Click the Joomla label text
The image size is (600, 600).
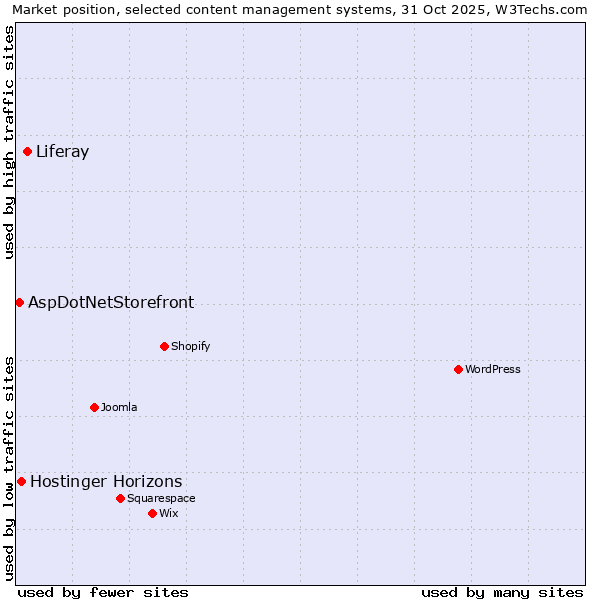[x=119, y=407]
